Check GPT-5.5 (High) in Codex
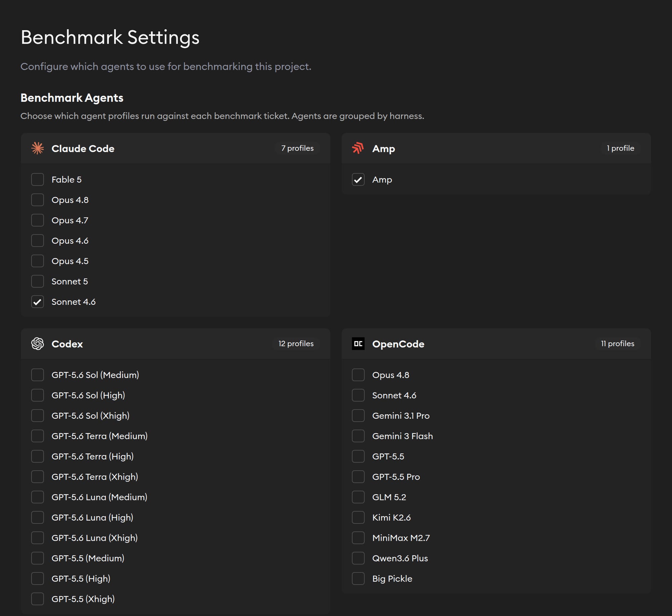 pos(38,579)
